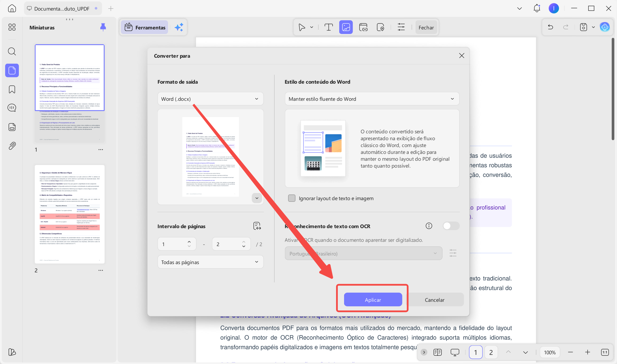This screenshot has width=617, height=364.
Task: Go to page 1 in bottom bar
Action: coord(475,352)
